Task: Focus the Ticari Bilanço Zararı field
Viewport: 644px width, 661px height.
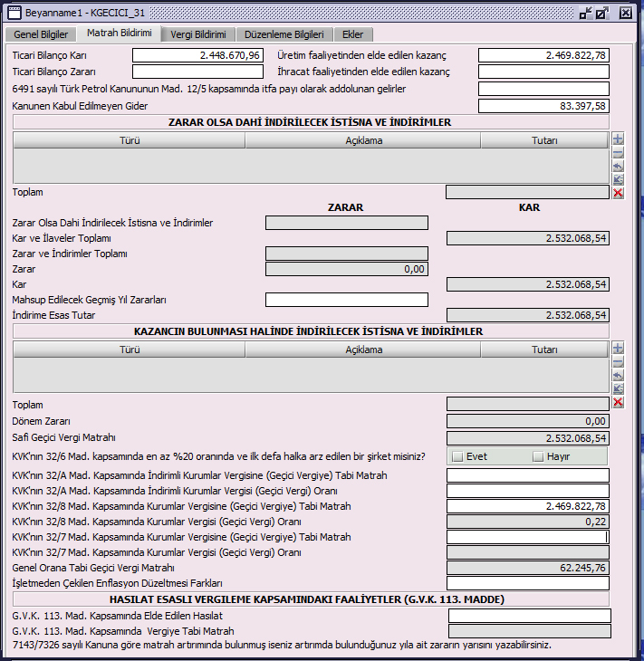Action: coord(197,72)
